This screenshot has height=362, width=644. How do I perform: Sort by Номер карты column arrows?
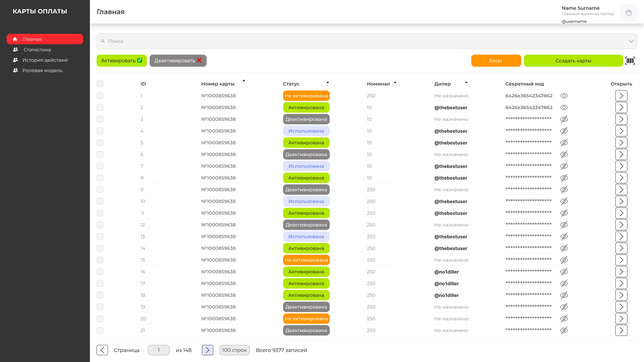[x=244, y=82]
